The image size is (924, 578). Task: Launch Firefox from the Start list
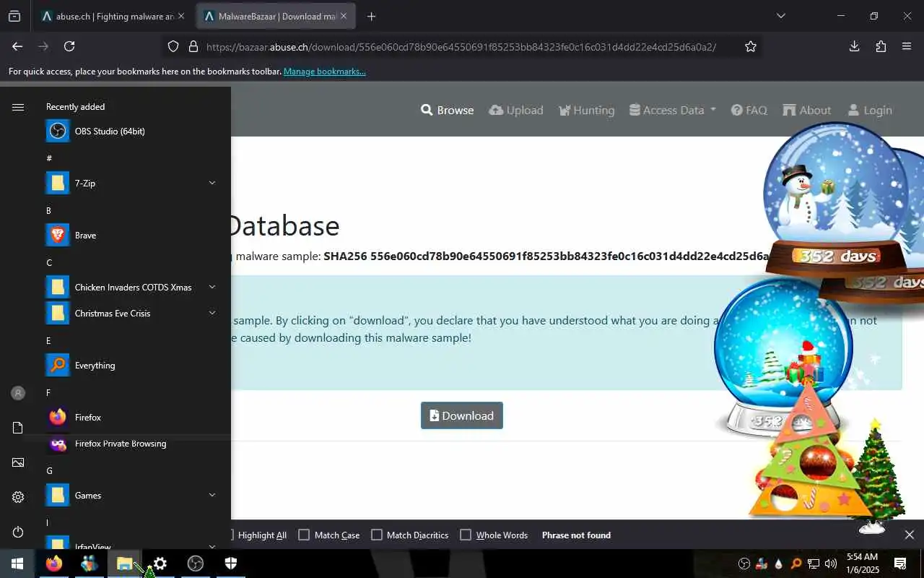pos(130,418)
